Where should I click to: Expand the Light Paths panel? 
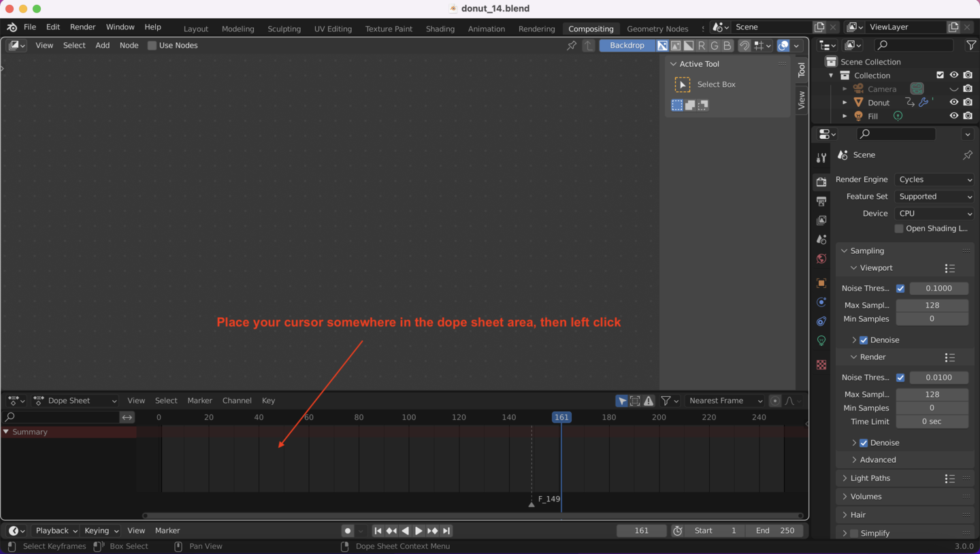click(x=870, y=478)
